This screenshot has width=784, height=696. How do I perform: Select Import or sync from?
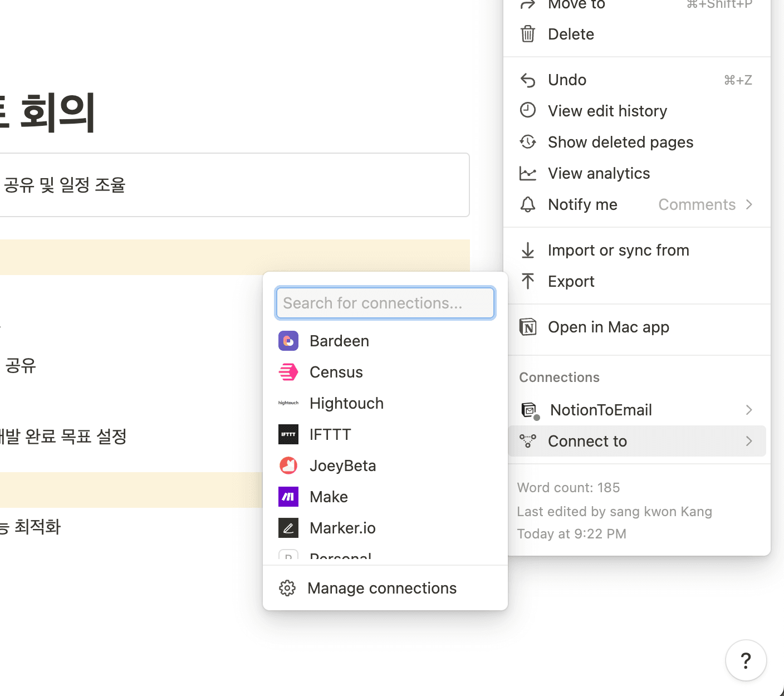pyautogui.click(x=618, y=250)
